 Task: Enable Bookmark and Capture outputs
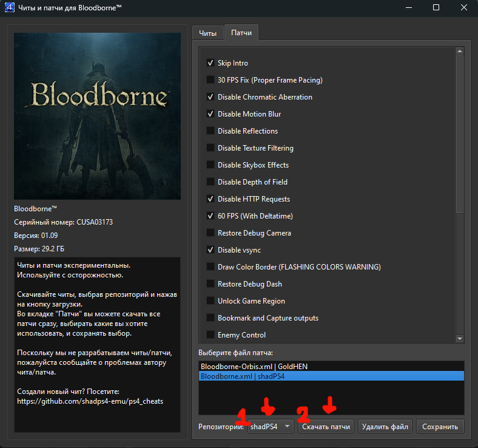(210, 318)
